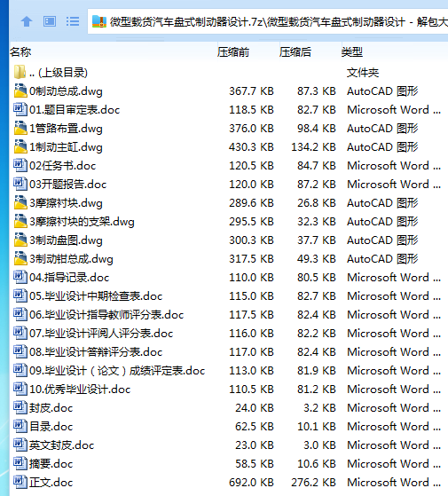Select file name 摘要.doc
This screenshot has height=496, width=448.
[51, 464]
